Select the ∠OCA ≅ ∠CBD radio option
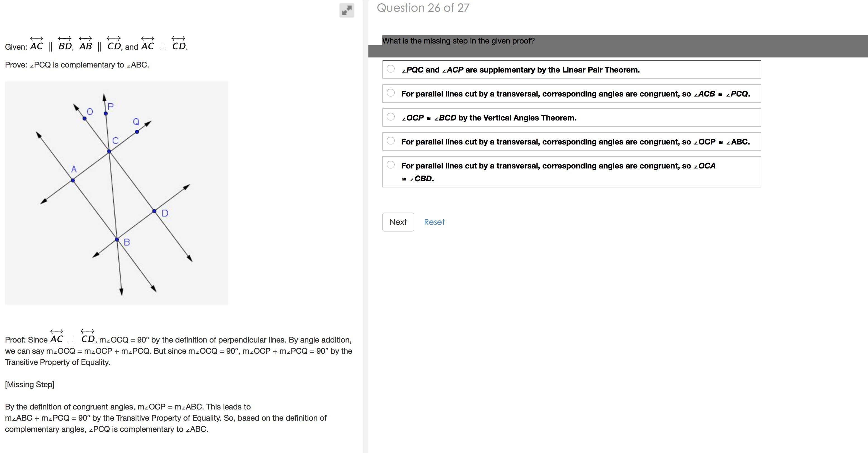The height and width of the screenshot is (453, 868). click(x=390, y=164)
